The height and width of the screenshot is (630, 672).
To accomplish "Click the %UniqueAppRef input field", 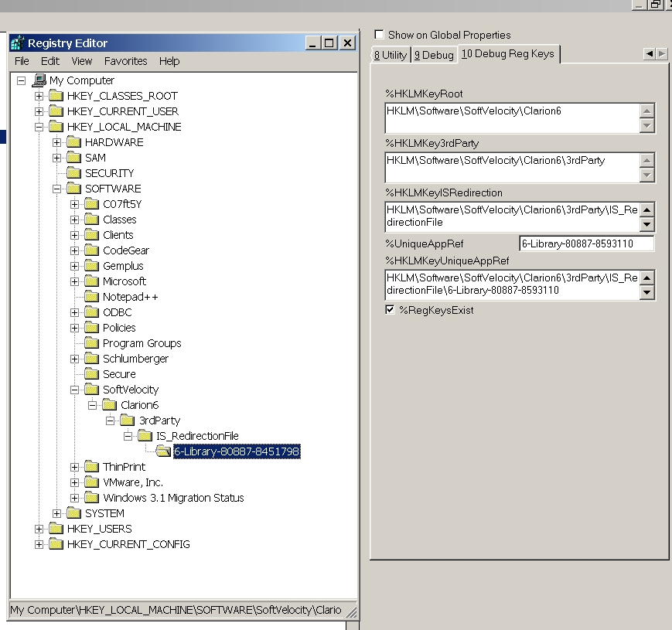I will (586, 243).
